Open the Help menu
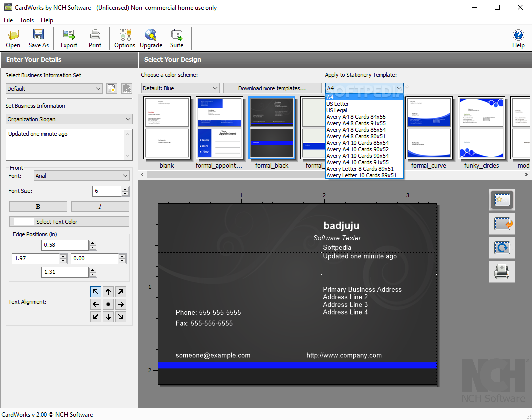 (x=47, y=20)
